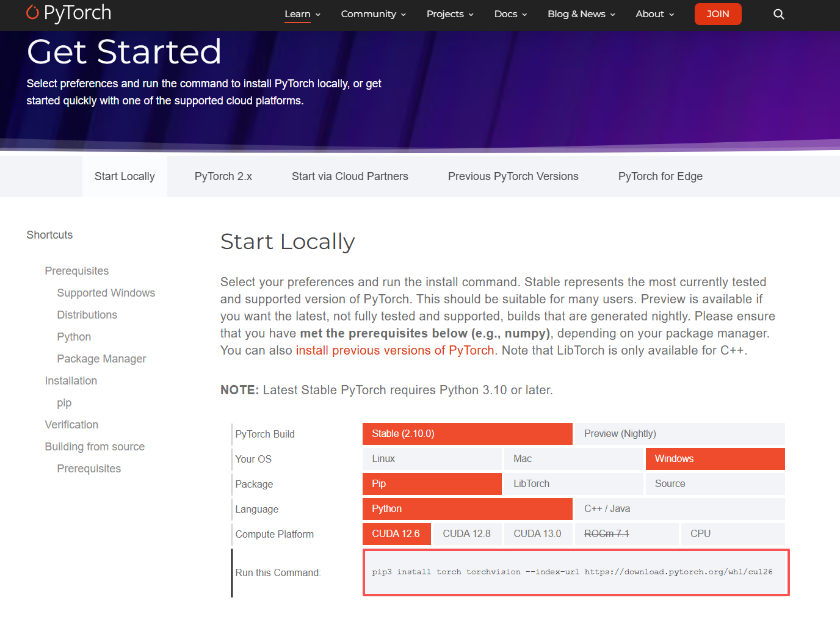Click the Start Locally heading
Screen dimensions: 840x617
(288, 242)
